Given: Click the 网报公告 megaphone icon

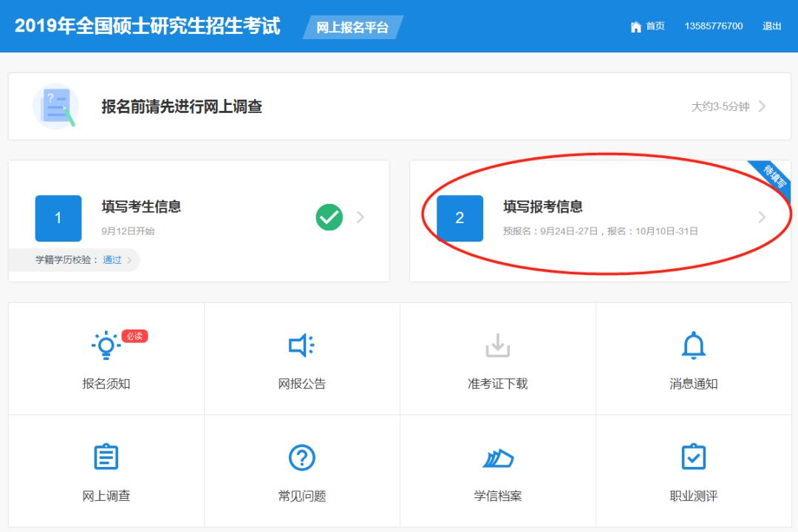Looking at the screenshot, I should pyautogui.click(x=301, y=346).
